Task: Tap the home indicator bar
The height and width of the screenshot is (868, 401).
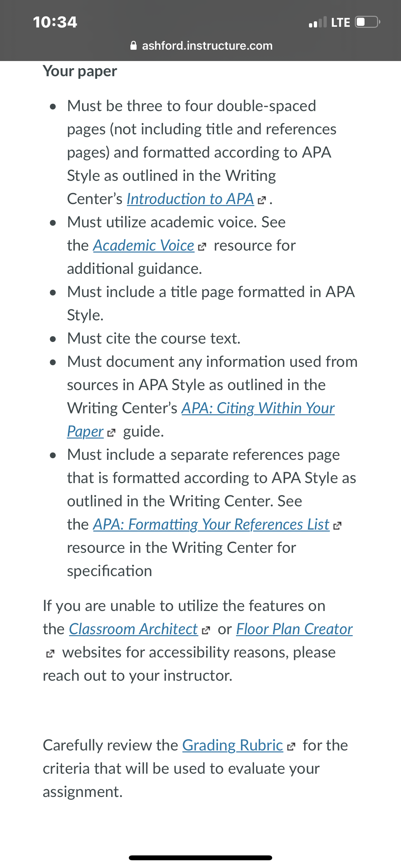Action: click(200, 858)
